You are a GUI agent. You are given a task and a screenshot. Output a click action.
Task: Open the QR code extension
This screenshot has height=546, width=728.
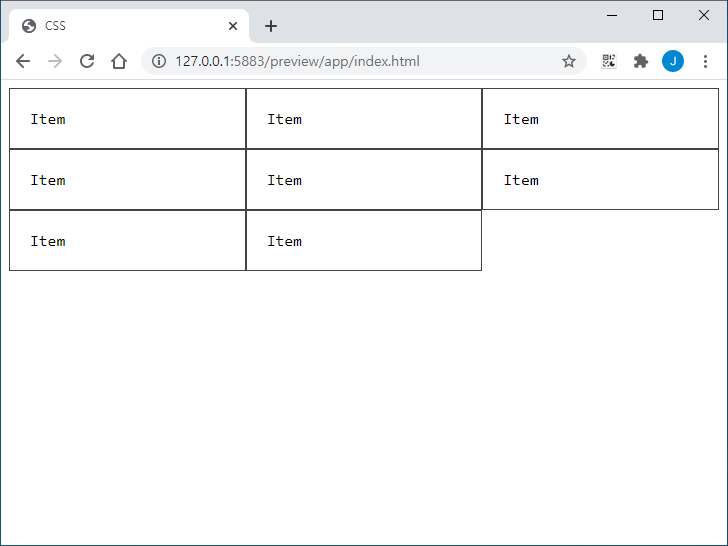click(x=609, y=61)
